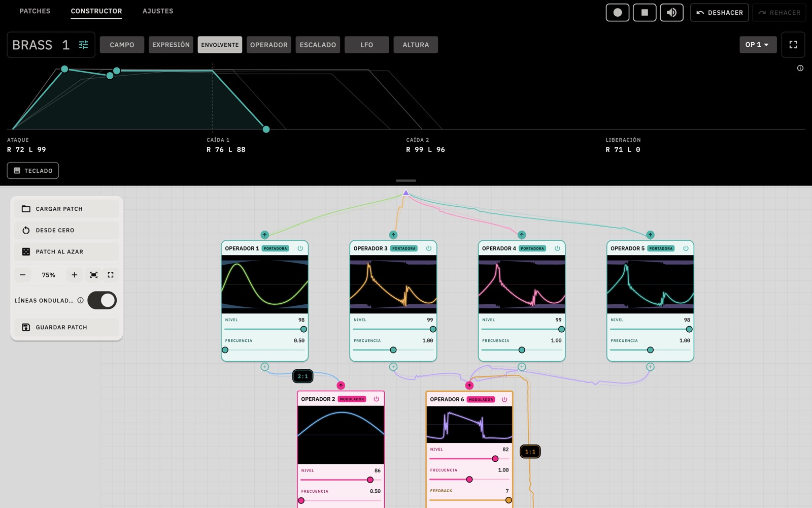Click the add connection plus under Operador 1
812x508 pixels.
click(x=264, y=367)
